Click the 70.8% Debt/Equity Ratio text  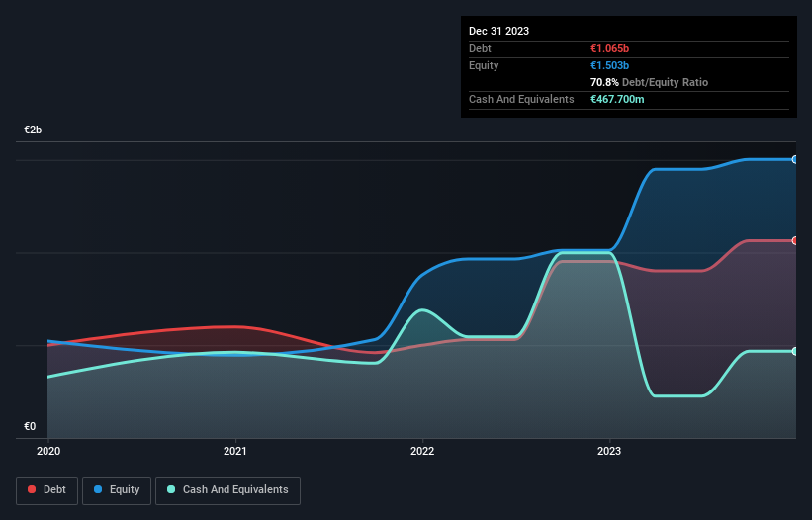(649, 82)
